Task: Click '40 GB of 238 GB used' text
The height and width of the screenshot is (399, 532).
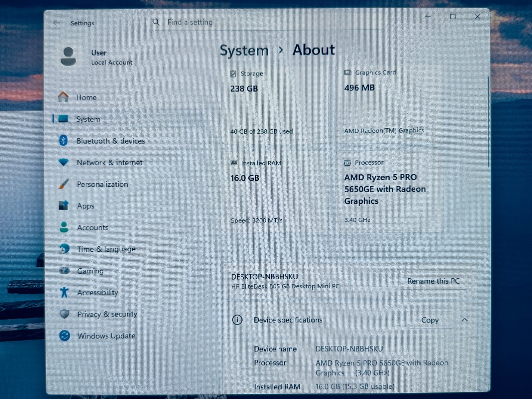Action: click(261, 131)
